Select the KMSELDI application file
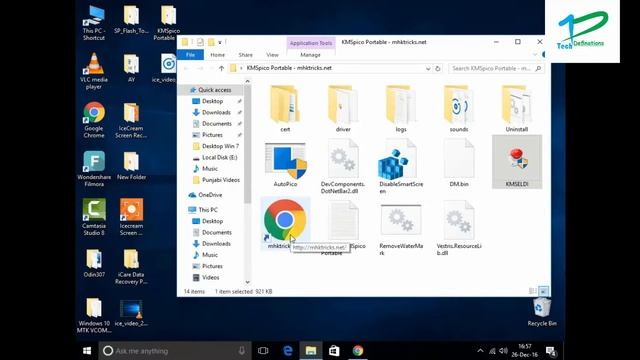Screen dimensions: 640x360 pos(517,162)
